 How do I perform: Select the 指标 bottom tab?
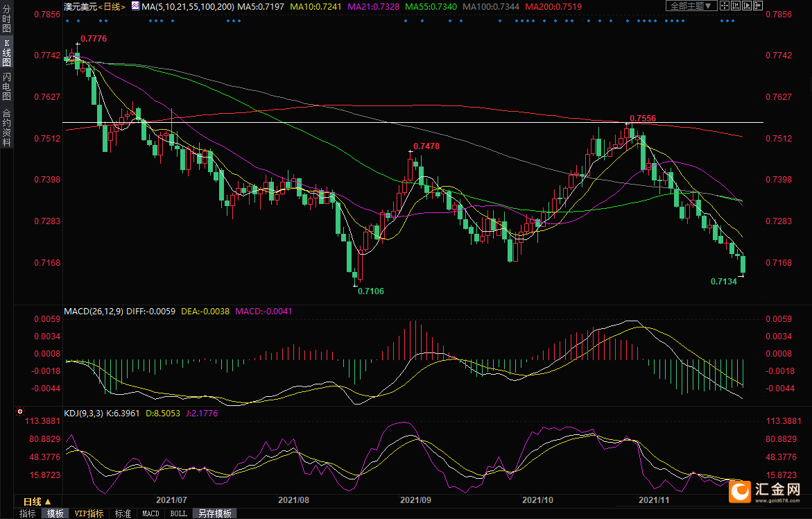coord(28,513)
